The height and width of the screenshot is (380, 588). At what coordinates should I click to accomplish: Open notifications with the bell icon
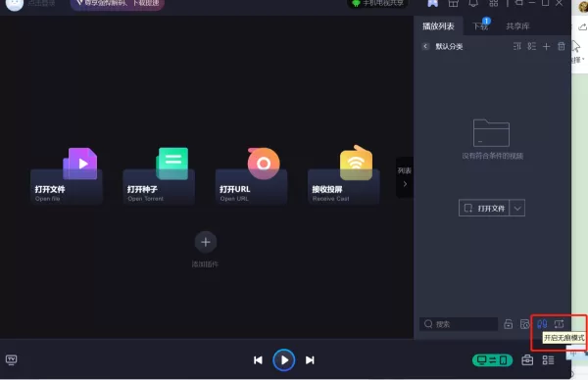pyautogui.click(x=473, y=3)
